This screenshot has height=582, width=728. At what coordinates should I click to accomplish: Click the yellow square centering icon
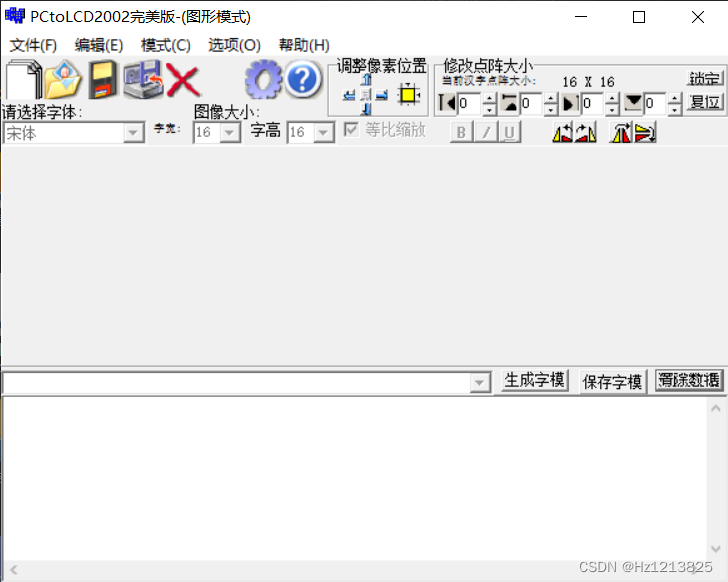pyautogui.click(x=409, y=95)
